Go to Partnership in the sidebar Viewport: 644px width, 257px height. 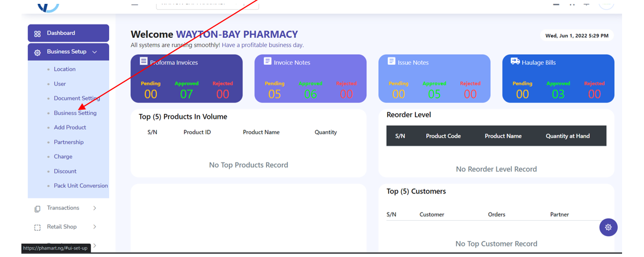click(69, 142)
